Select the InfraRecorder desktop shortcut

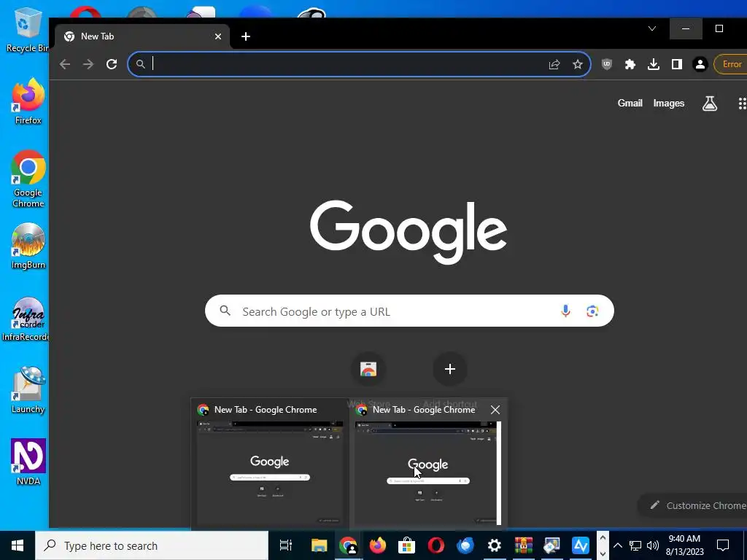coord(26,319)
